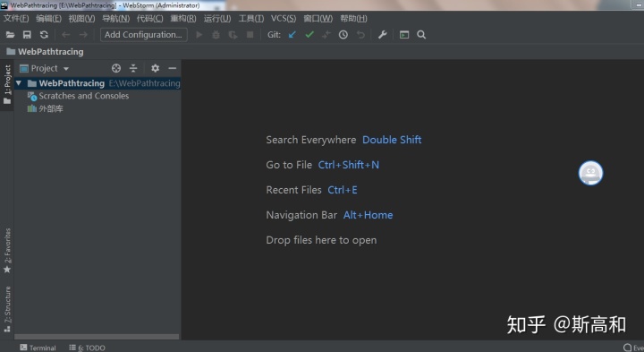This screenshot has height=352, width=644.
Task: Open the 代码(C) menu
Action: (150, 19)
